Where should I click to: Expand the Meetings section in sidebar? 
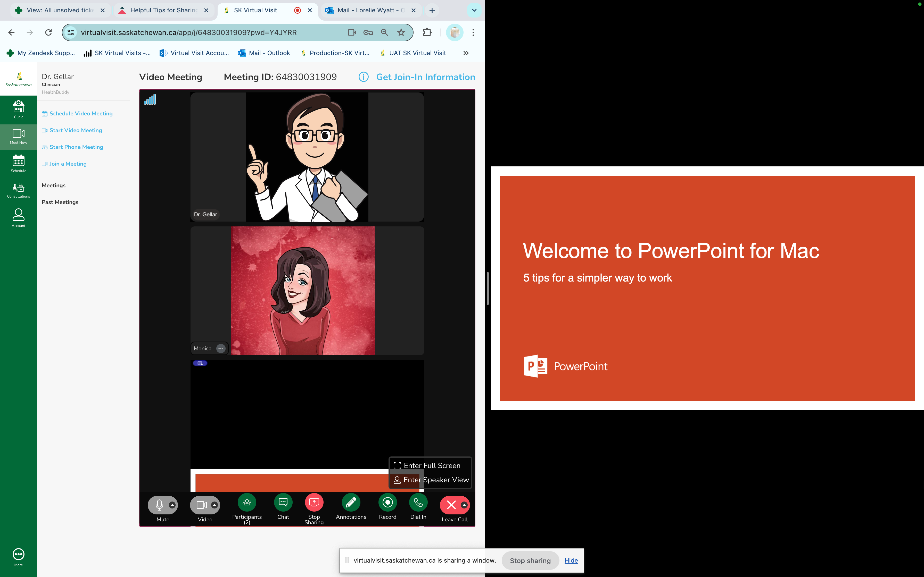(x=53, y=185)
